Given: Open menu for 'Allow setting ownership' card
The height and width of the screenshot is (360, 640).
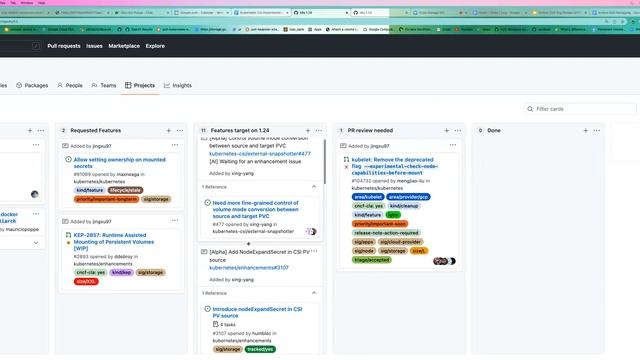Looking at the screenshot, I should (x=175, y=145).
